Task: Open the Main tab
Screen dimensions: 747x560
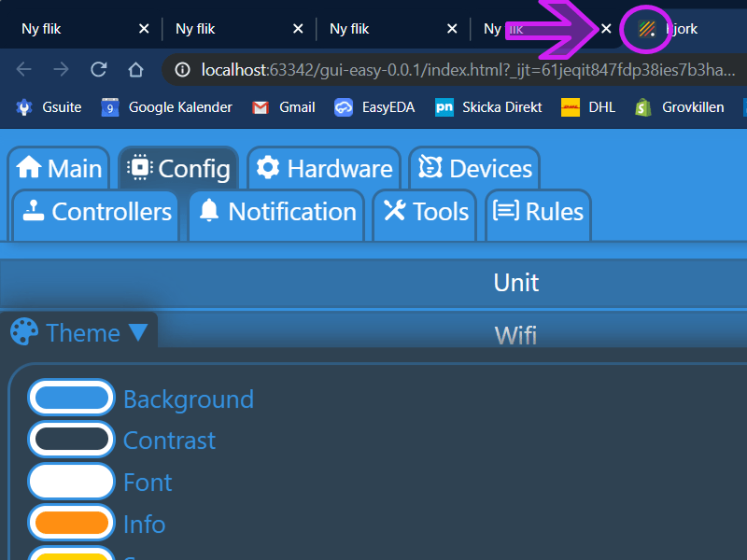Action: 59,168
